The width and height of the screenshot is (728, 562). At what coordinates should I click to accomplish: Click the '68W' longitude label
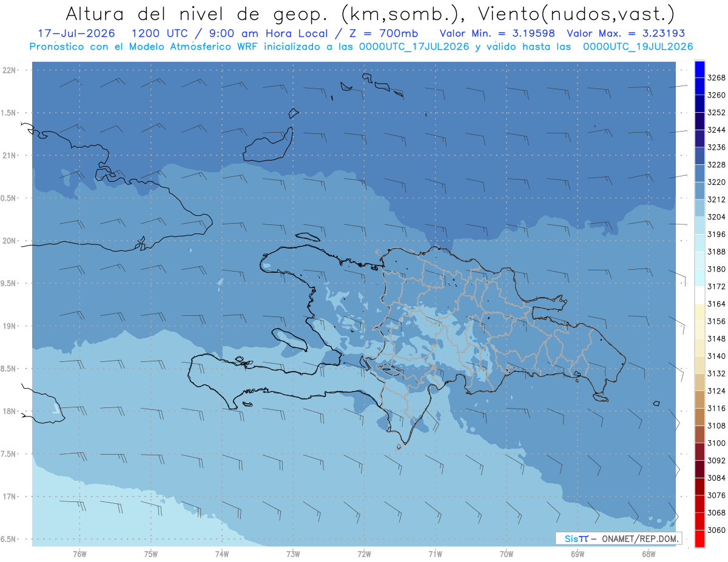click(649, 554)
